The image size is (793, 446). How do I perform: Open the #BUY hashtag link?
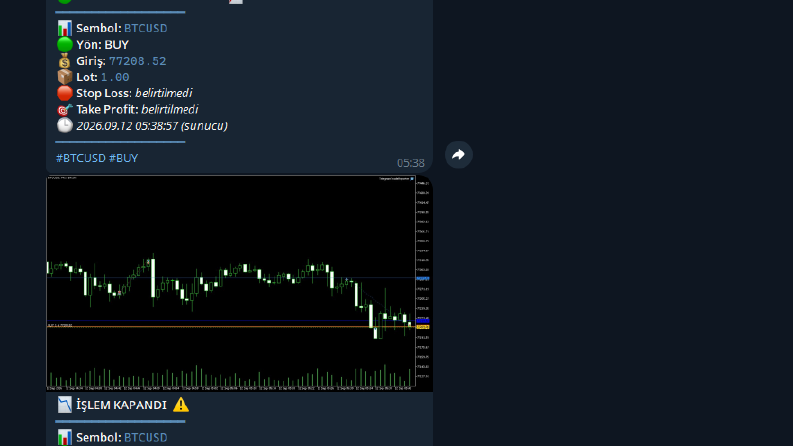(x=124, y=158)
